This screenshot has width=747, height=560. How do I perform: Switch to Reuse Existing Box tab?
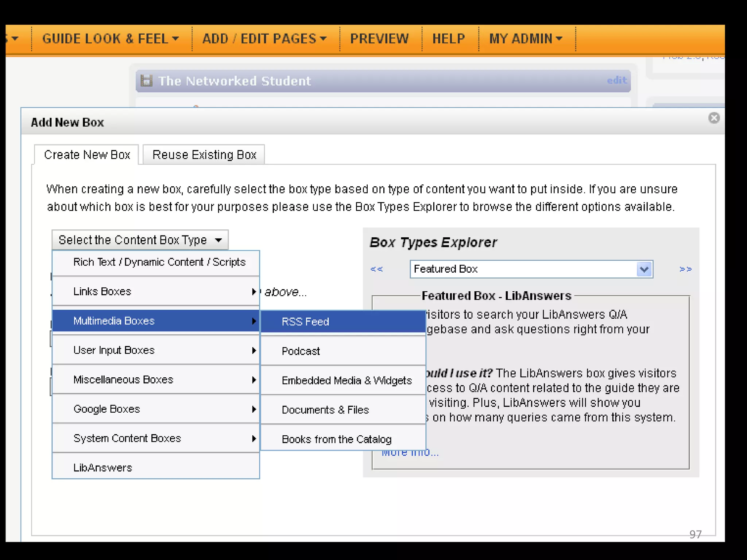pyautogui.click(x=204, y=155)
